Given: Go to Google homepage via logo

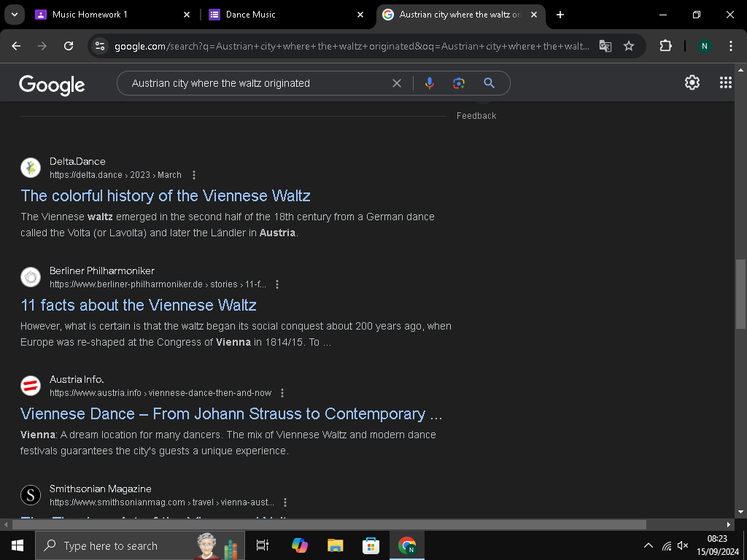Looking at the screenshot, I should click(x=52, y=85).
